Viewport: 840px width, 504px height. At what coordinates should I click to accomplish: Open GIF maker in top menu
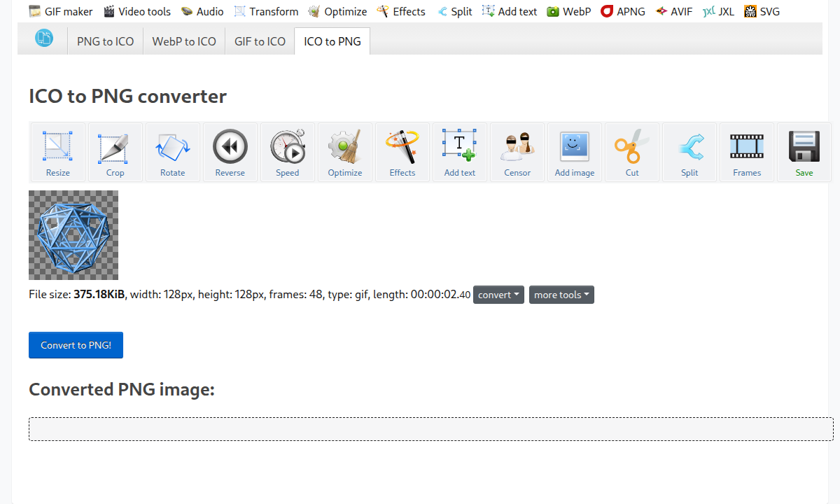point(61,11)
